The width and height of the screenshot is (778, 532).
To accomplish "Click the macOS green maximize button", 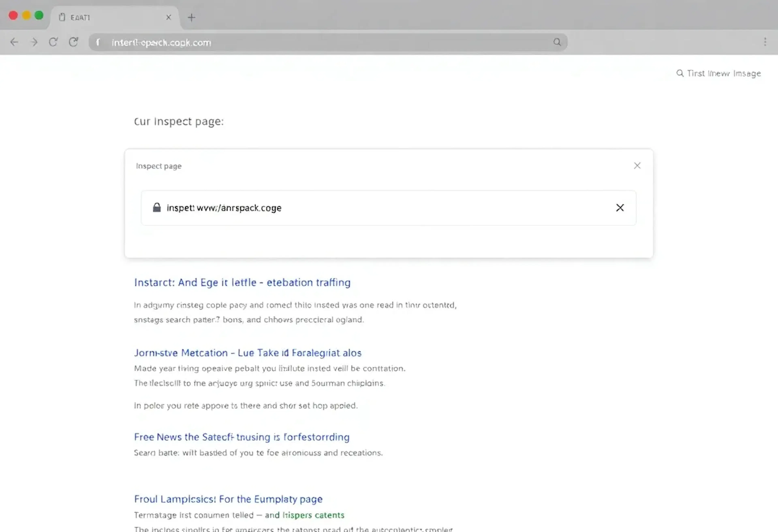I will click(39, 15).
